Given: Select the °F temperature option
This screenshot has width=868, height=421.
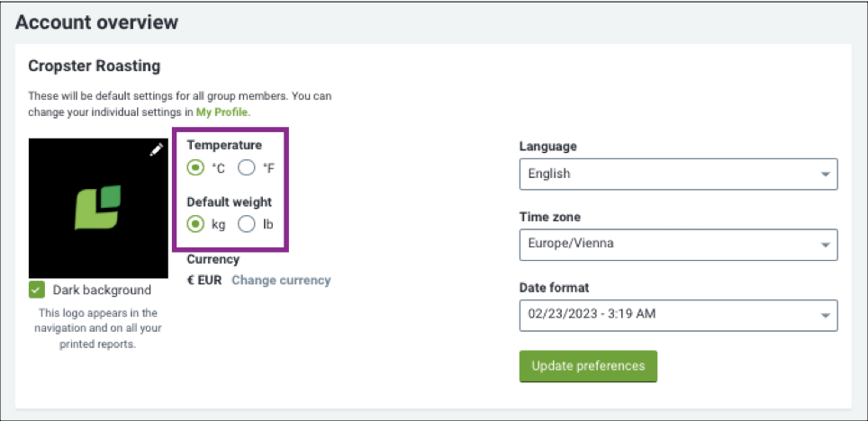Looking at the screenshot, I should point(247,167).
